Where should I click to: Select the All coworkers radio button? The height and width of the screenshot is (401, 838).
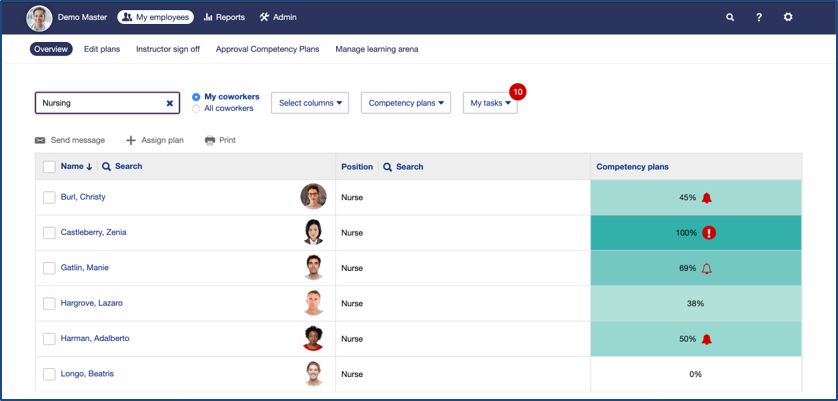point(196,108)
